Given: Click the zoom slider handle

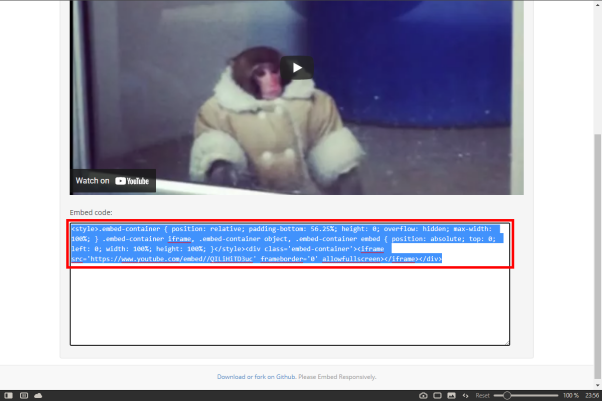Looking at the screenshot, I should 507,395.
